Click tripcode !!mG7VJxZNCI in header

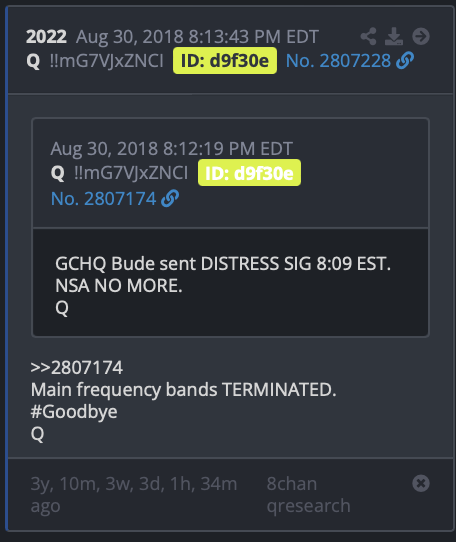[106, 61]
